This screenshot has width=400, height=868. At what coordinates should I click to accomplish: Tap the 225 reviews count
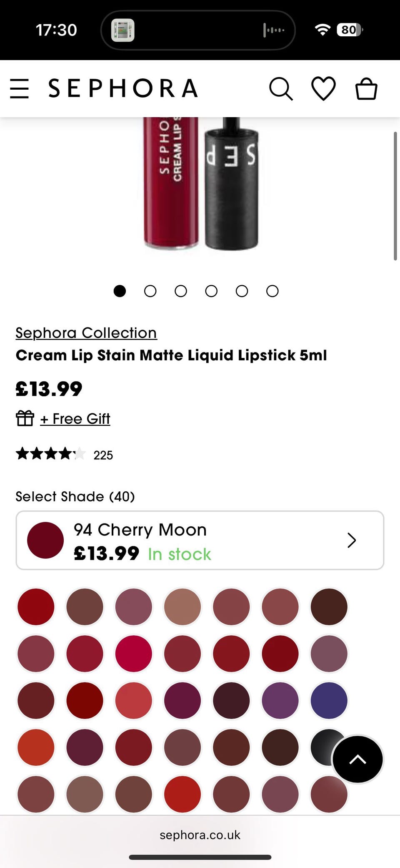103,455
